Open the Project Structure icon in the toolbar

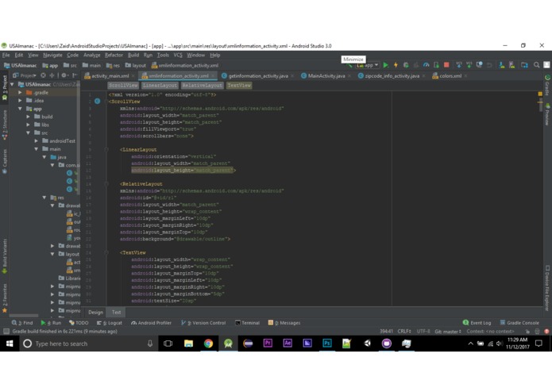tap(524, 65)
